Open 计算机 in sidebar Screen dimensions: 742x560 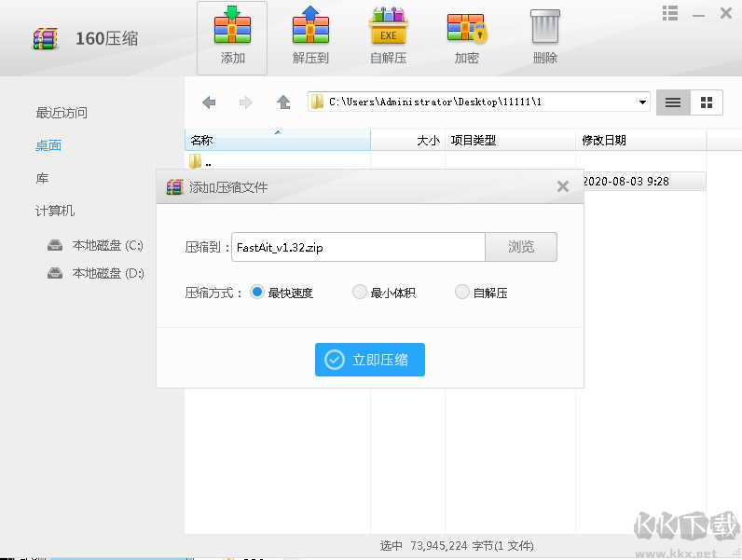(55, 211)
